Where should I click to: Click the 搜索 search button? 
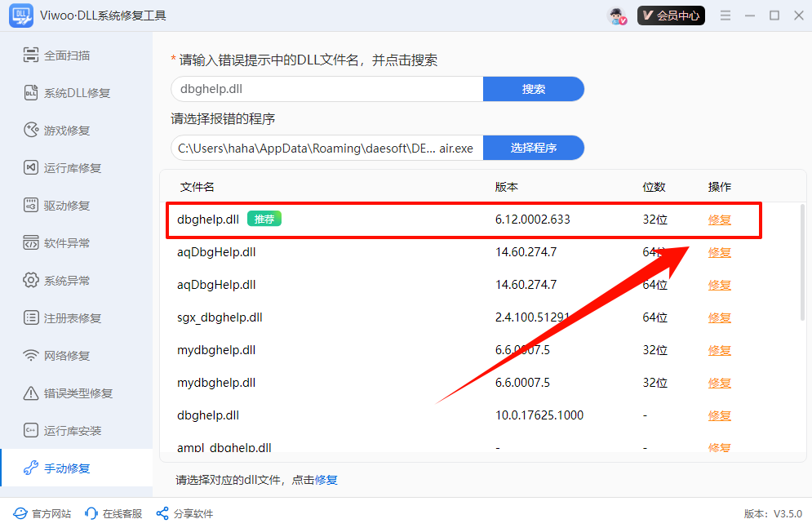[533, 88]
